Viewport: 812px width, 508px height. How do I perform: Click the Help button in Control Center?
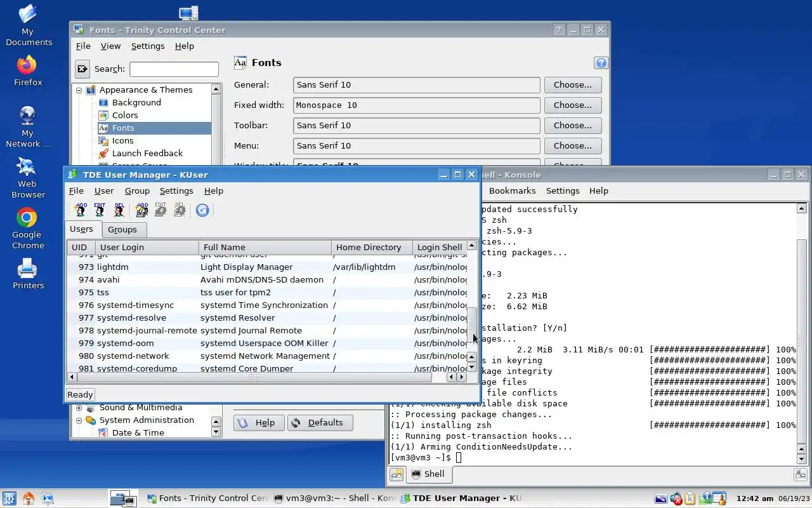(259, 423)
